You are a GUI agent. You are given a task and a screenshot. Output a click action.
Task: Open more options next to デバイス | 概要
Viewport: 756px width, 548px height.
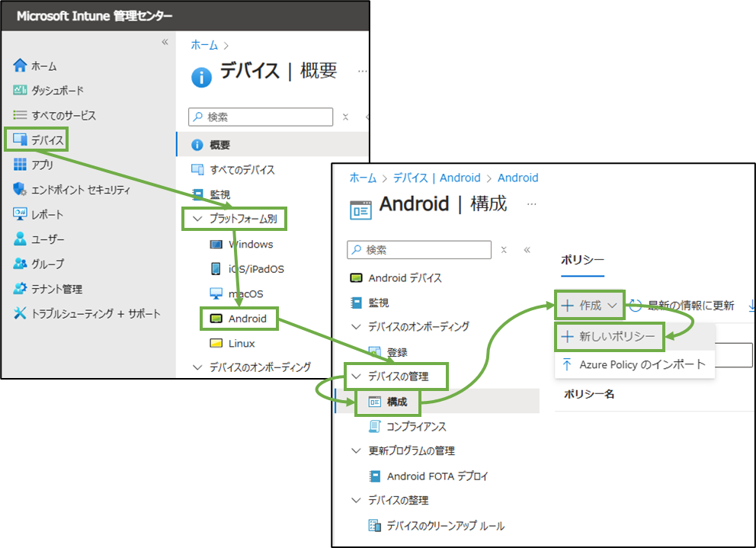click(x=362, y=72)
